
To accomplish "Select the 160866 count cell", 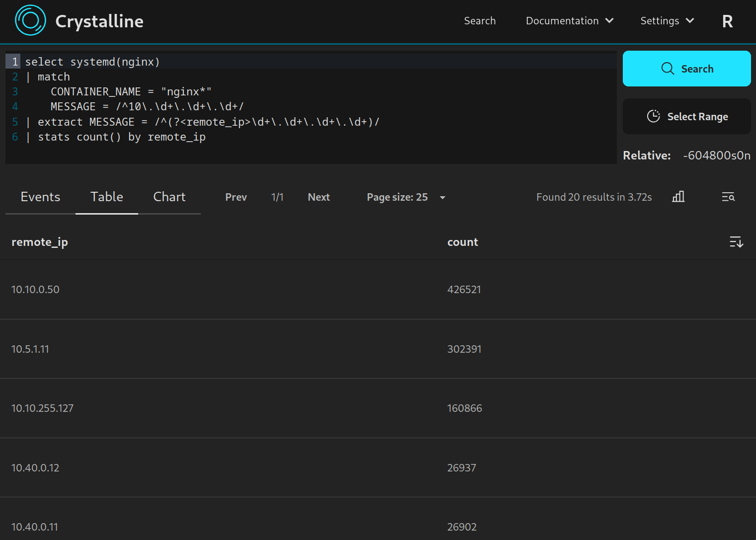I will [x=465, y=408].
